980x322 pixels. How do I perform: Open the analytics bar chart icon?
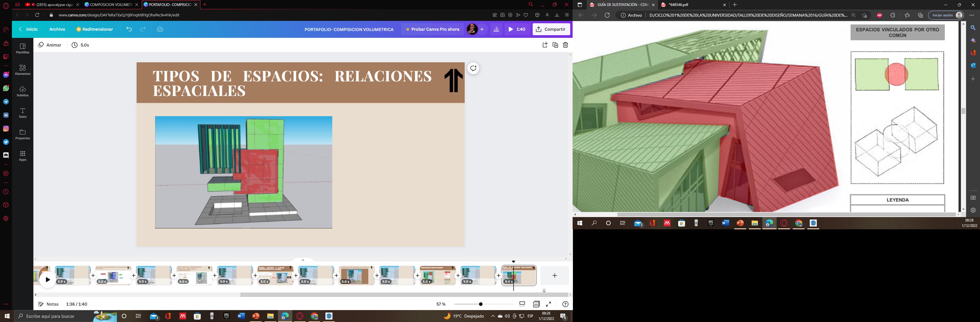(x=496, y=29)
